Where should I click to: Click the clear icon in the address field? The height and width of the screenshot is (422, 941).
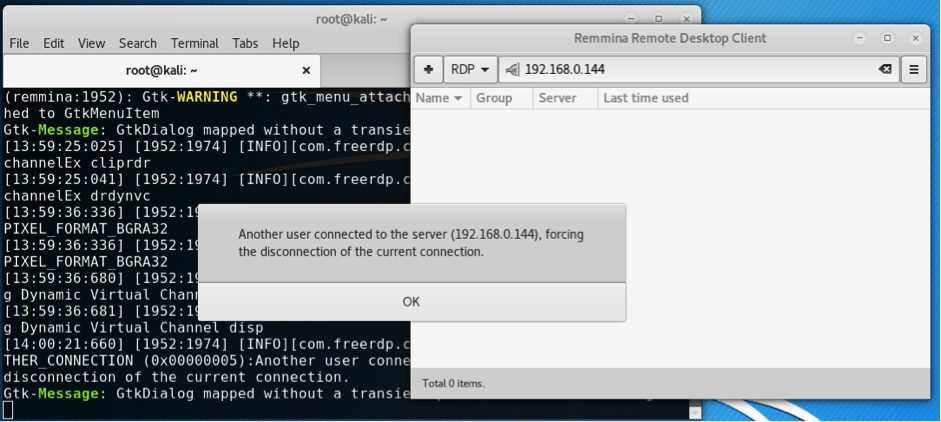tap(884, 70)
